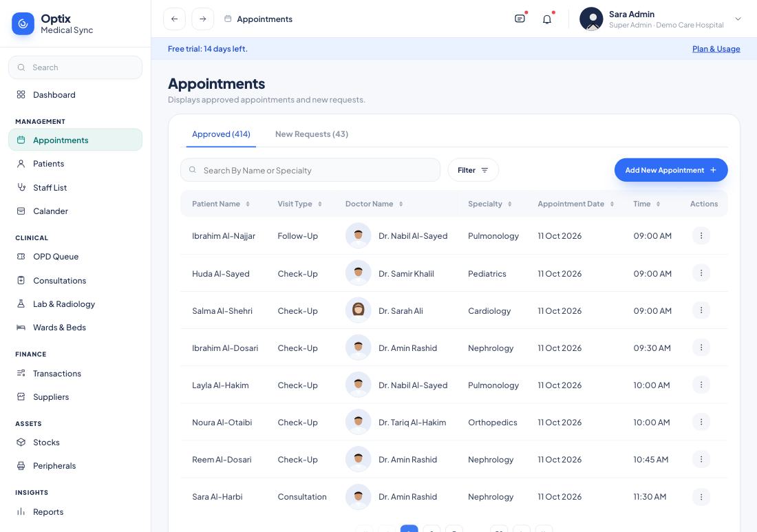Viewport: 757px width, 532px height.
Task: Click the Search By Name or Specialty field
Action: [310, 170]
